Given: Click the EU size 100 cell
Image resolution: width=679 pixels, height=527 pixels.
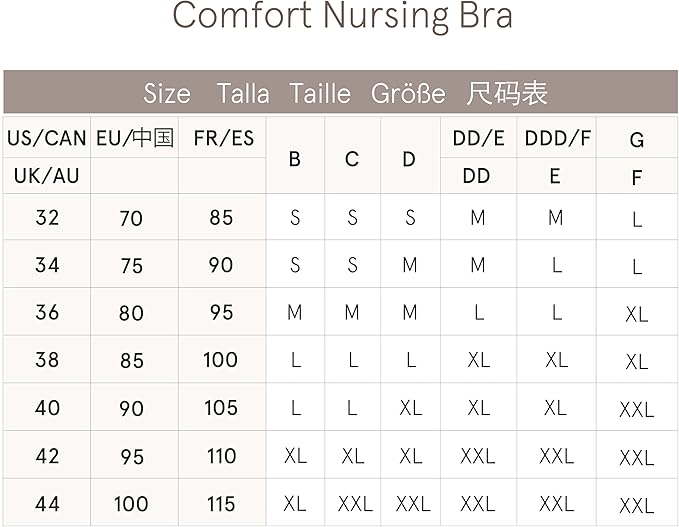Looking at the screenshot, I should coord(131,504).
